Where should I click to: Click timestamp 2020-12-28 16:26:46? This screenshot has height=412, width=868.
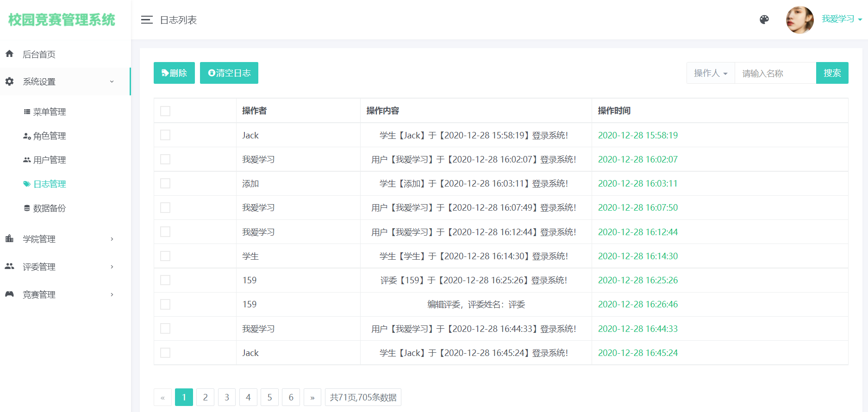[x=638, y=304]
